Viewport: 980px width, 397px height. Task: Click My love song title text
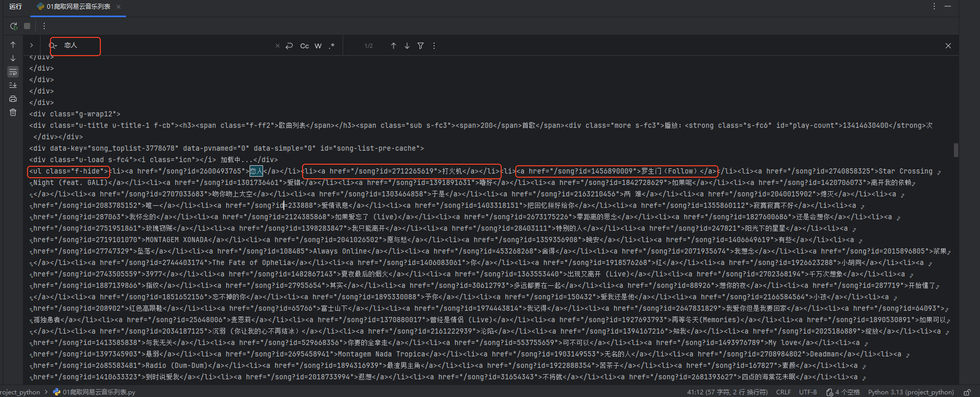[x=783, y=342]
